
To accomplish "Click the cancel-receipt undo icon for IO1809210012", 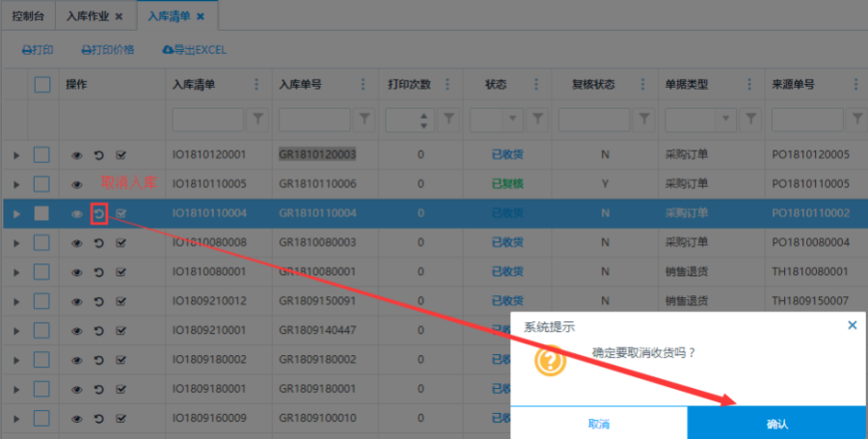I will (x=98, y=301).
